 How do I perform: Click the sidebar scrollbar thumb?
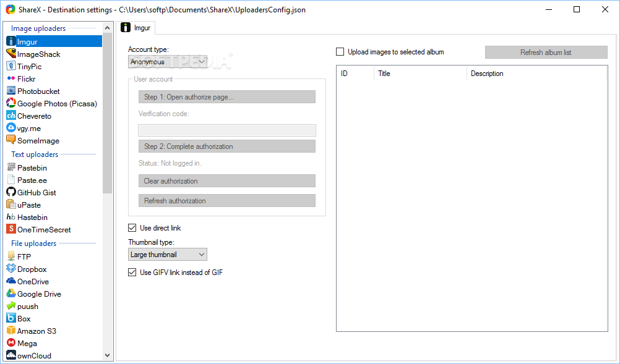point(107,113)
